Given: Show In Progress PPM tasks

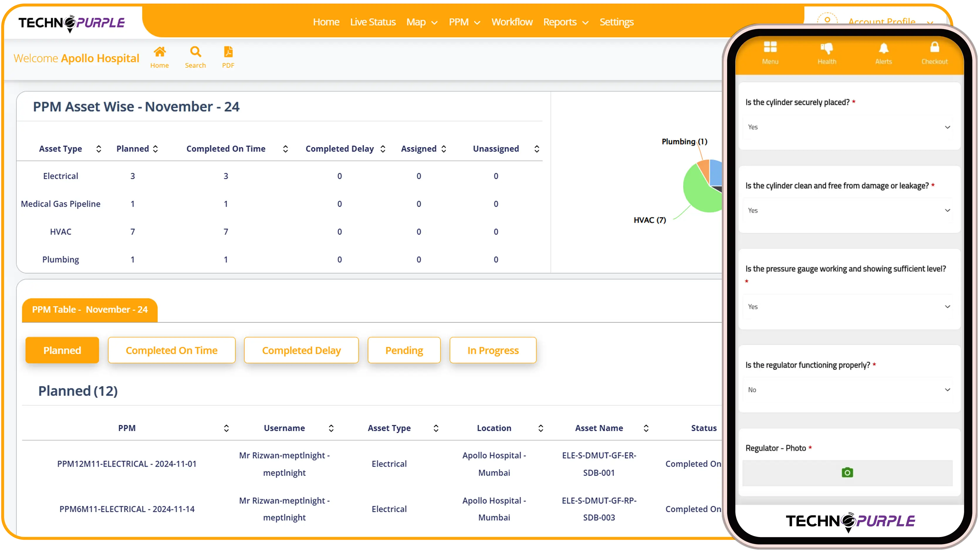Looking at the screenshot, I should [x=493, y=350].
